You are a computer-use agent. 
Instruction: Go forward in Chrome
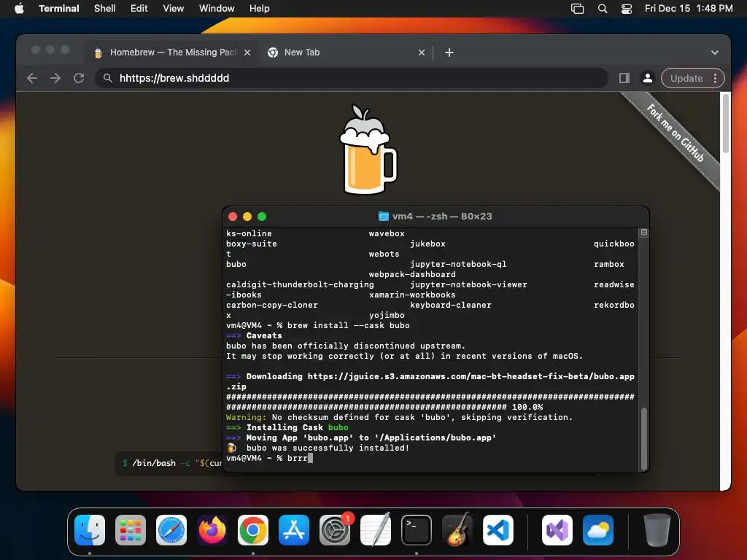[x=55, y=78]
